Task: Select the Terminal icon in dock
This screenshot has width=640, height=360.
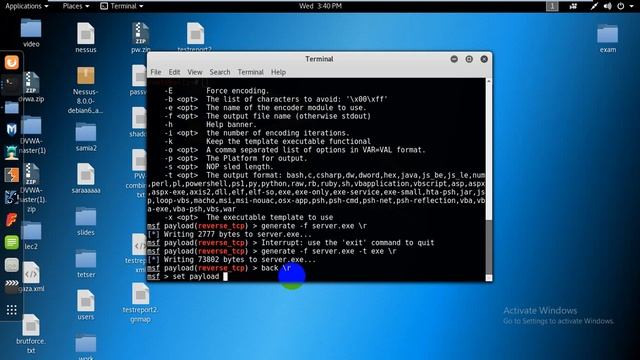Action: [x=12, y=84]
